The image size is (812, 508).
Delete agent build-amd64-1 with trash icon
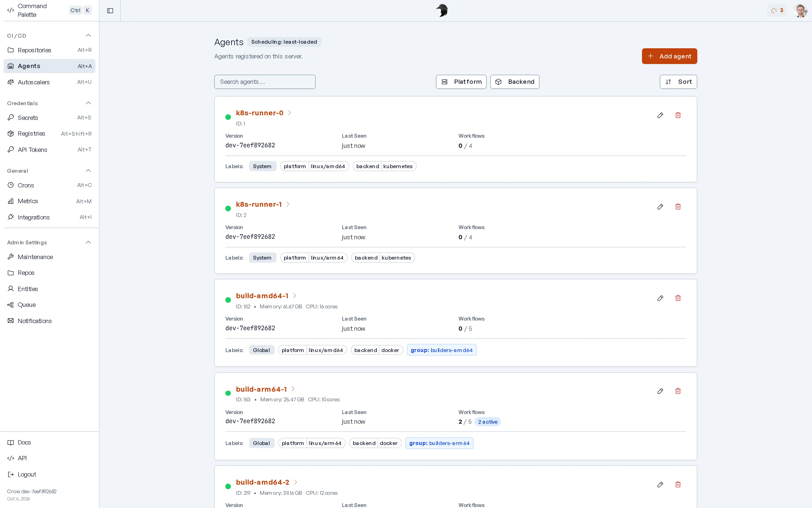pyautogui.click(x=678, y=298)
